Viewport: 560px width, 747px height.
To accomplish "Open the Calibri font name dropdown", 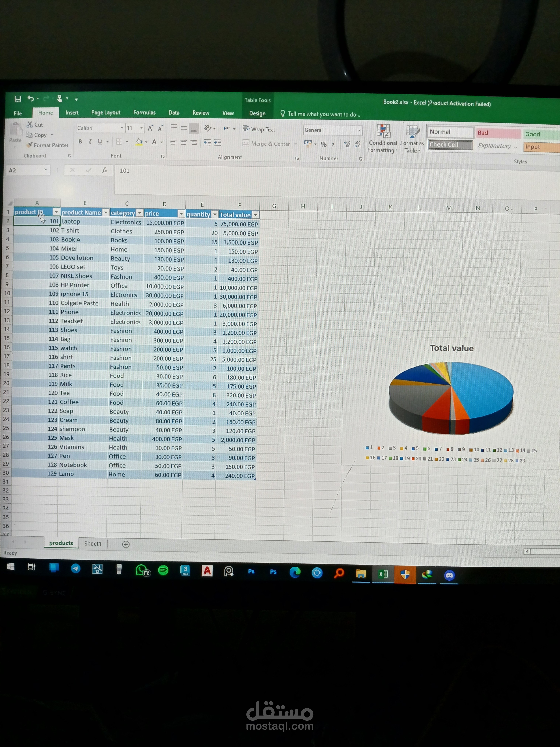I will [122, 128].
